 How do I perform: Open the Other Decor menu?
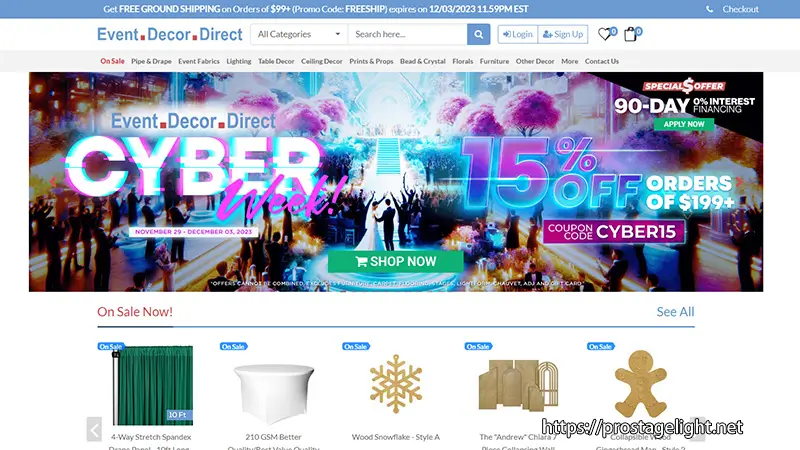535,61
